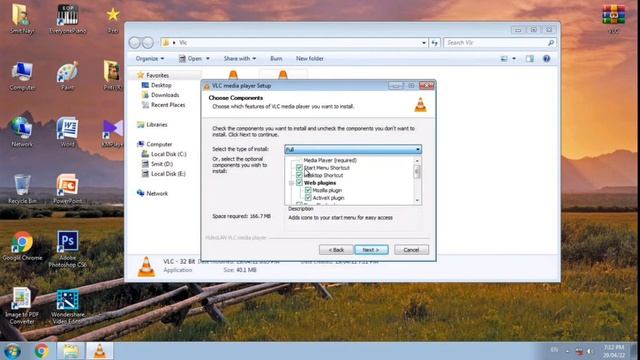Click the Change your view icon

pyautogui.click(x=504, y=59)
